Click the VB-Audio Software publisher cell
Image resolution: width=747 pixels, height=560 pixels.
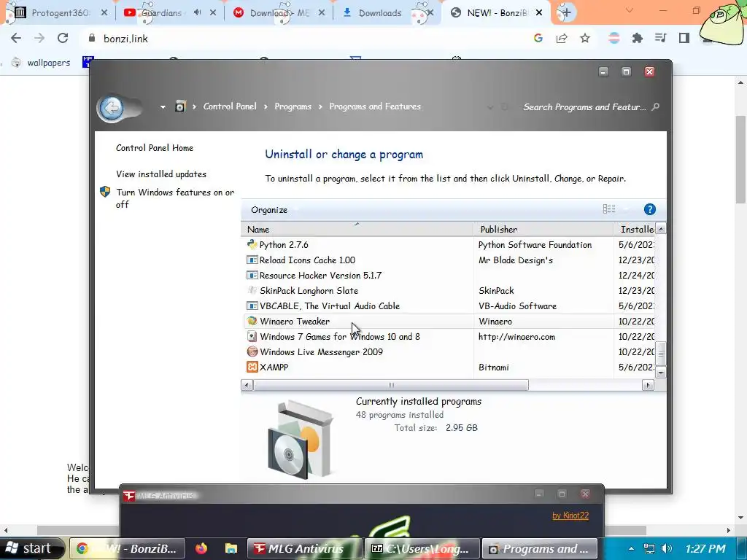pyautogui.click(x=517, y=306)
